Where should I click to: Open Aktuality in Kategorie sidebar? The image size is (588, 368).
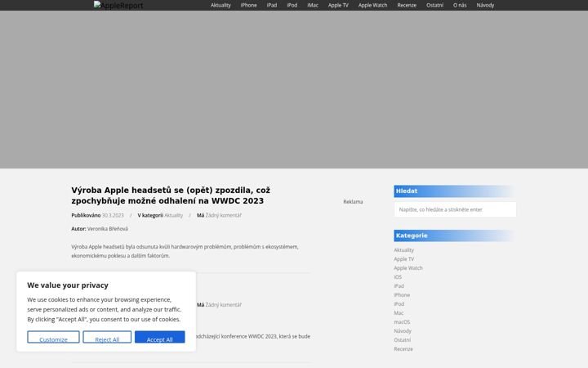[404, 250]
